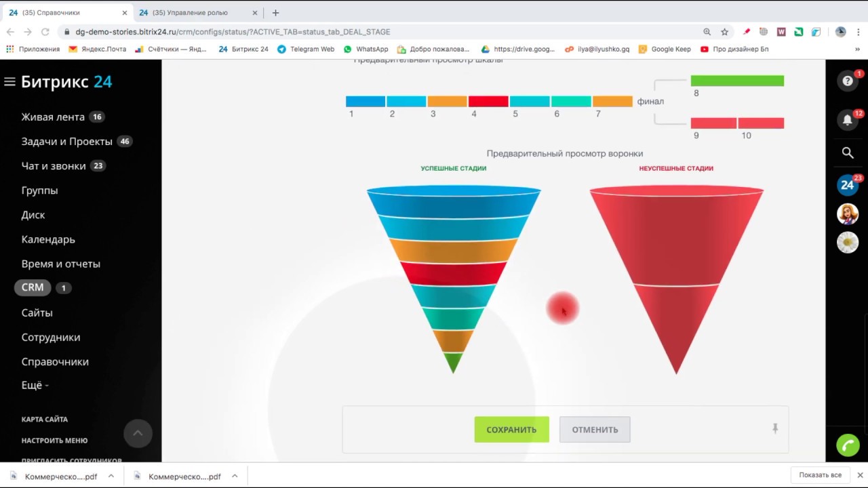Expand the Ещё menu section
The width and height of the screenshot is (868, 488).
(x=35, y=385)
